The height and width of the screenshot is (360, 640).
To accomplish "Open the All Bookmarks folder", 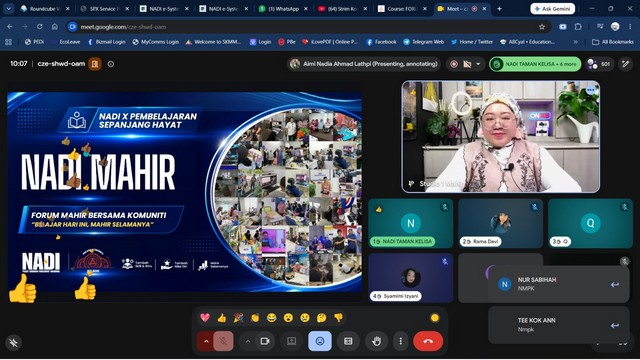I will click(x=613, y=42).
